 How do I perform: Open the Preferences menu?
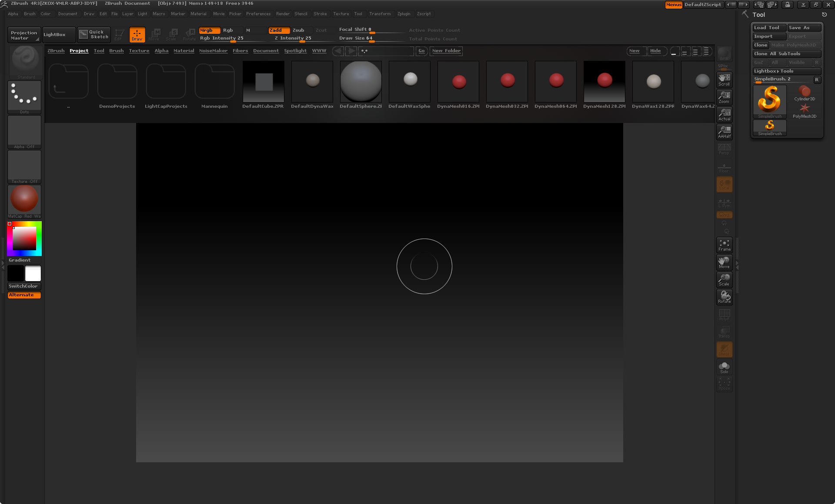click(x=258, y=14)
